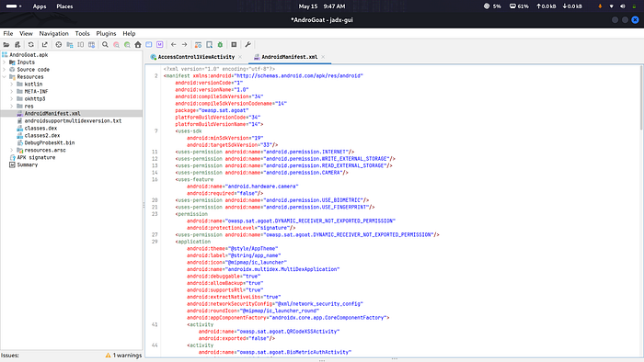Click the android:debuggable="true" attribute
The image size is (644, 362).
coord(224,277)
